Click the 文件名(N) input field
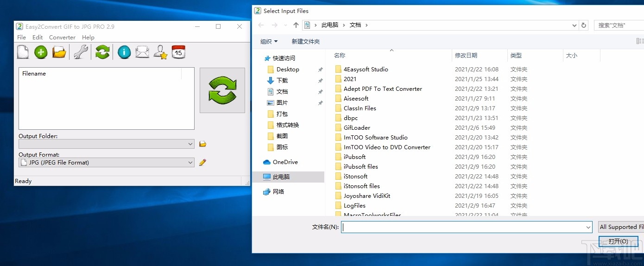Screen dimensions: 644x266 [467, 227]
